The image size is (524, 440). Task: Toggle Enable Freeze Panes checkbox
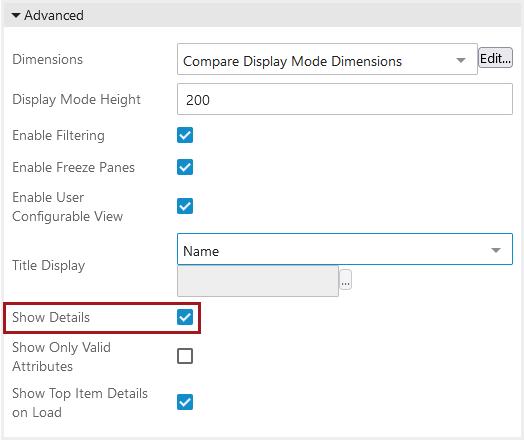[185, 167]
